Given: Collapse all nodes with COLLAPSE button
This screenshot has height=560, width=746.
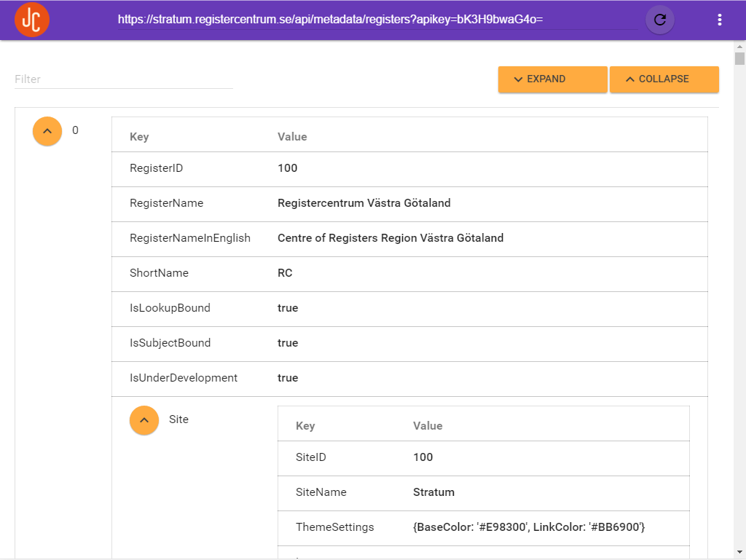Looking at the screenshot, I should (x=664, y=79).
